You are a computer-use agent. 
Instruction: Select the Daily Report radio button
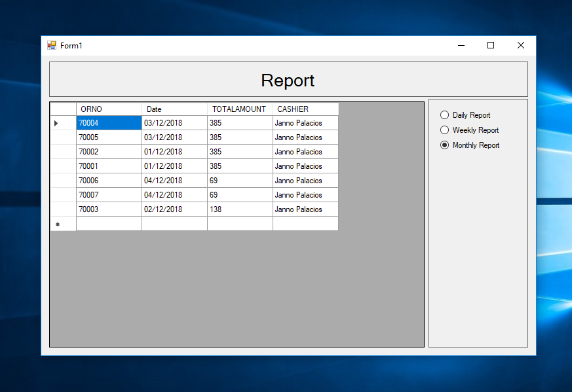465,115
